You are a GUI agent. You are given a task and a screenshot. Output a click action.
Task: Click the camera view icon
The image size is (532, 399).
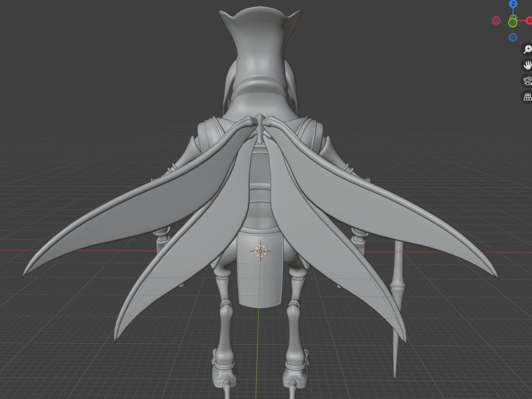(x=527, y=80)
